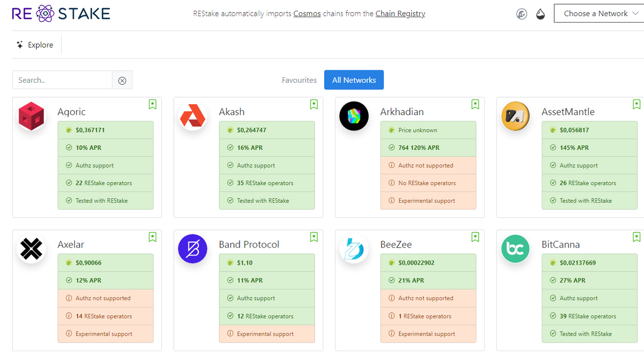Click Axelar Authz not supported row
This screenshot has width=644, height=356.
pyautogui.click(x=105, y=298)
